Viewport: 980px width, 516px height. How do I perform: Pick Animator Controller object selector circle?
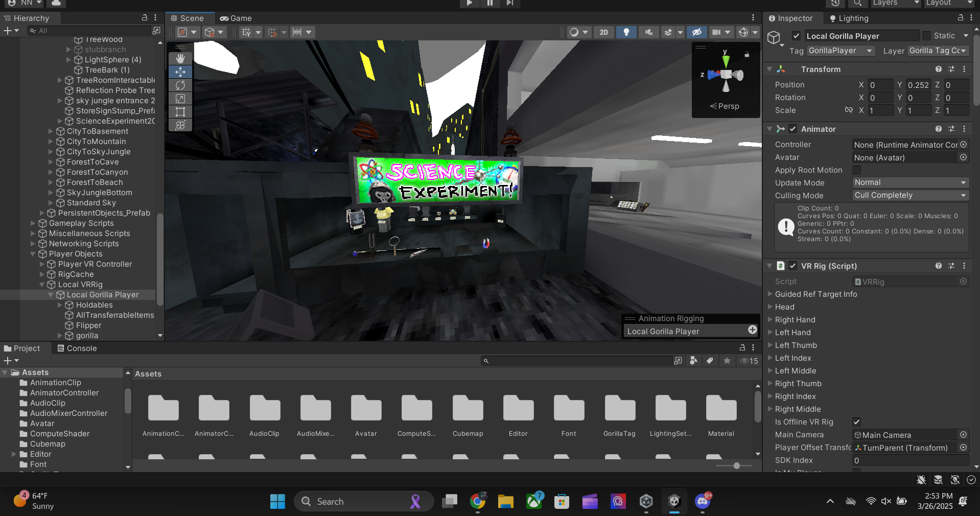(x=963, y=145)
